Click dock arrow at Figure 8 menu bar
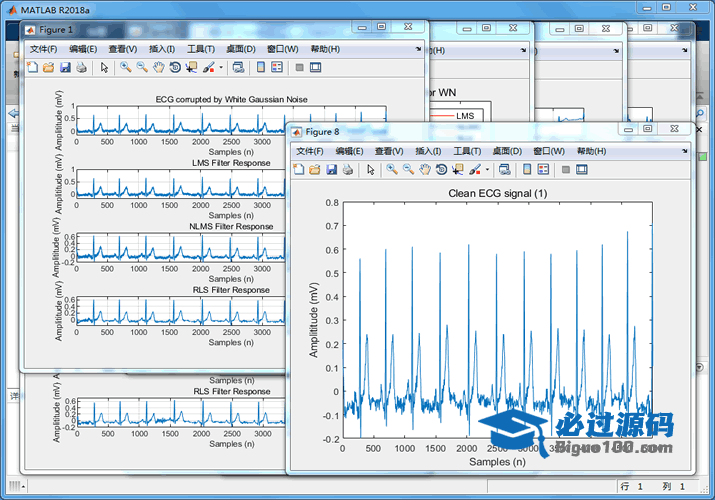 [x=684, y=151]
